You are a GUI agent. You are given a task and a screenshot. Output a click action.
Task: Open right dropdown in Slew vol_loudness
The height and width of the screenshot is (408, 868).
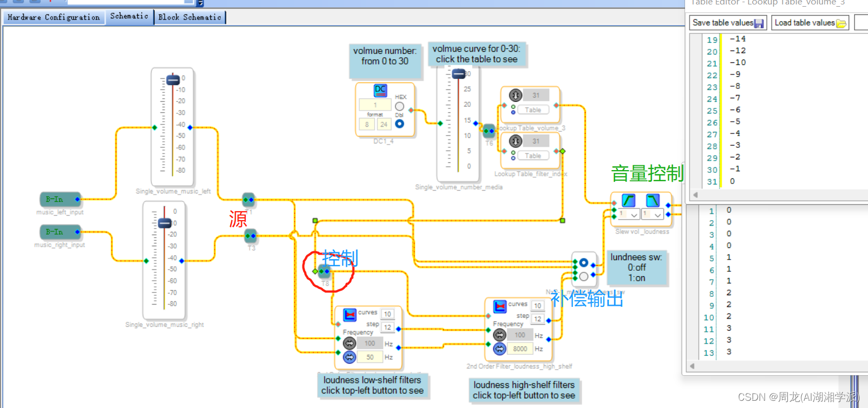pos(653,214)
